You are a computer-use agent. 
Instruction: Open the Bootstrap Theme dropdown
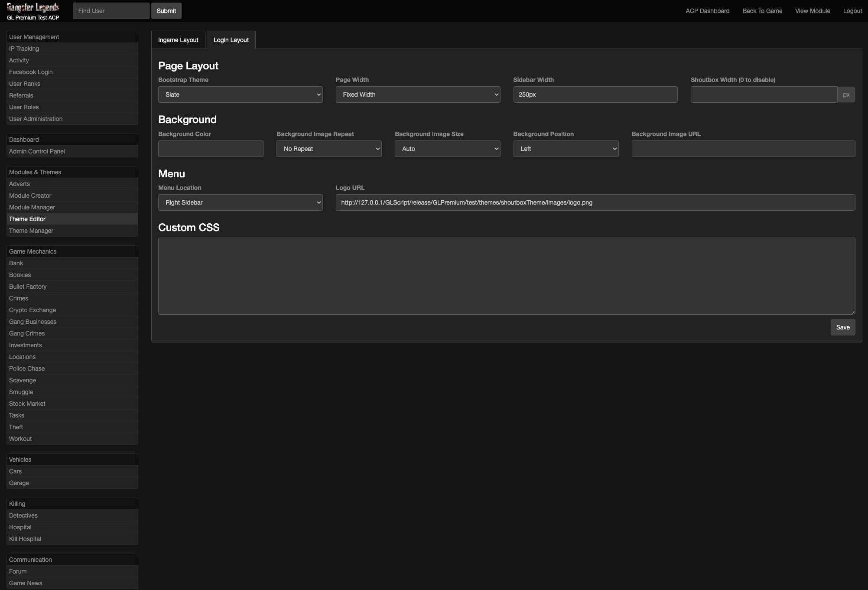[240, 95]
